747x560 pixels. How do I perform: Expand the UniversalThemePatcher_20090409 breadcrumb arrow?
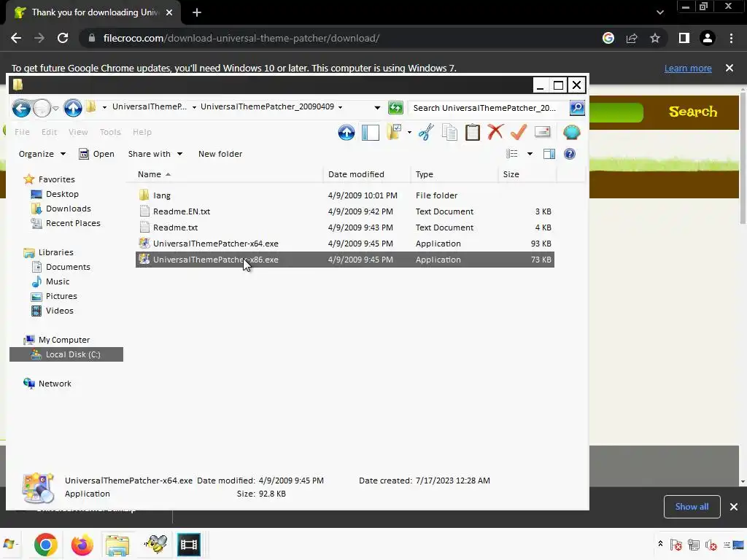tap(340, 107)
